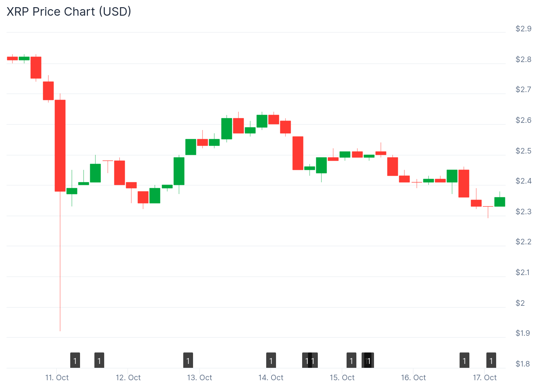
Task: Select the 17. Oct date label
Action: click(485, 378)
